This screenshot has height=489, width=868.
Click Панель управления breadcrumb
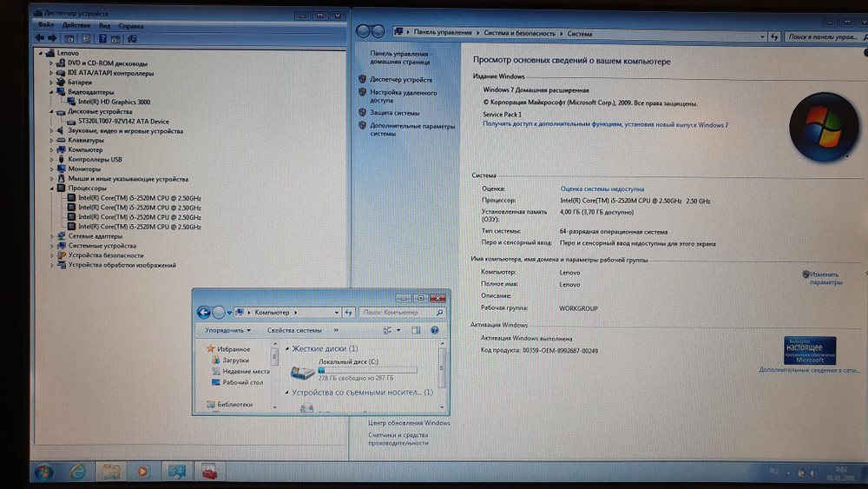pyautogui.click(x=443, y=33)
